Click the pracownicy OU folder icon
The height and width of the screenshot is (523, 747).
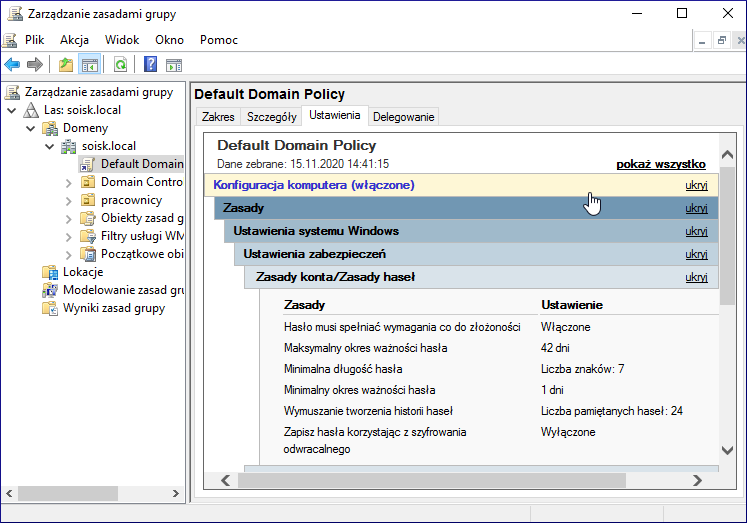point(88,201)
